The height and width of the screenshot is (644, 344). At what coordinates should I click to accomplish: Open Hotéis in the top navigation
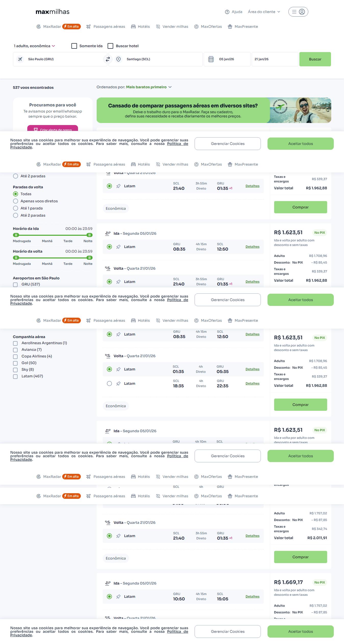(141, 27)
